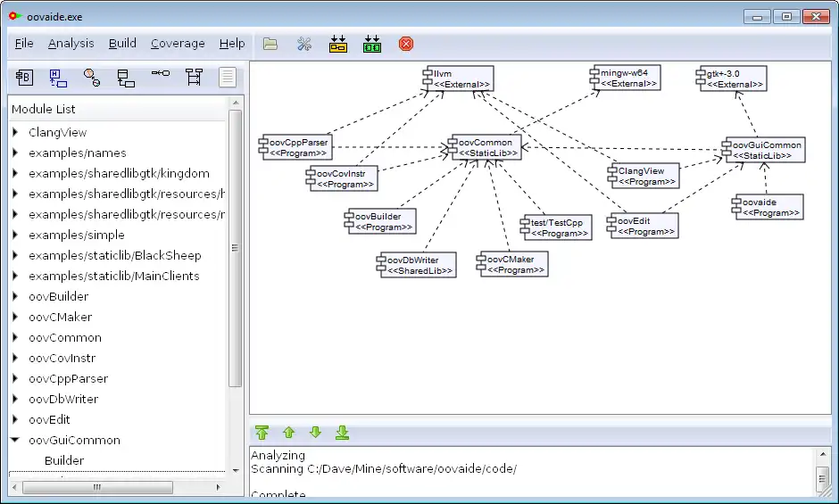Open the component list panel icon
Image resolution: width=839 pixels, height=504 pixels.
coord(24,78)
